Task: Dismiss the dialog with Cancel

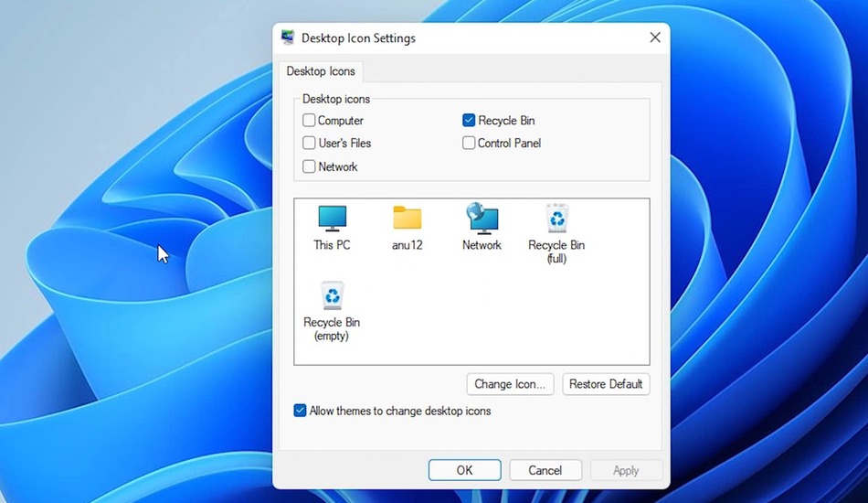Action: (545, 470)
